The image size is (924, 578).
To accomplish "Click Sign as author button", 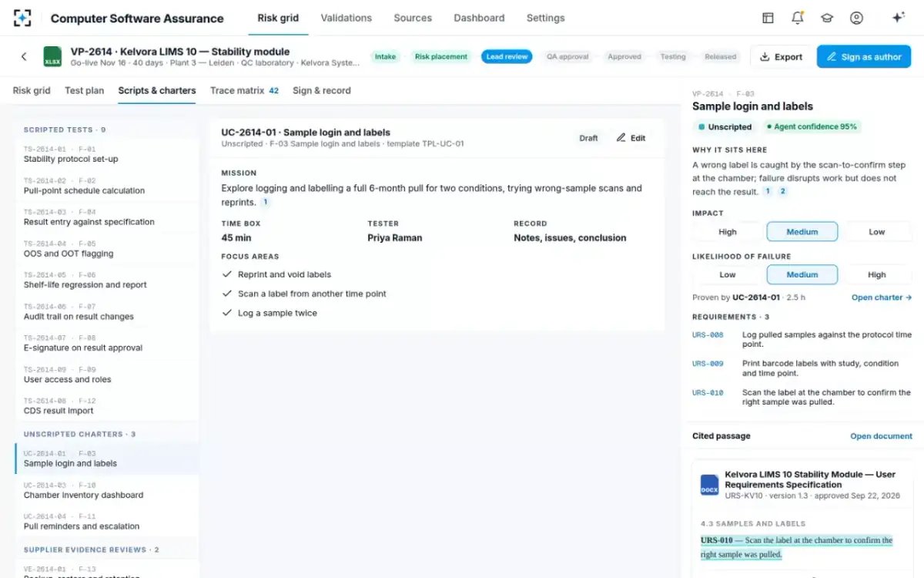I will (x=864, y=56).
